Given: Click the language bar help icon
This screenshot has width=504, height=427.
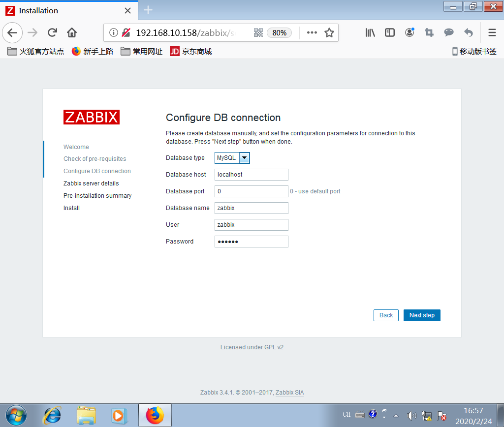Looking at the screenshot, I should (373, 414).
